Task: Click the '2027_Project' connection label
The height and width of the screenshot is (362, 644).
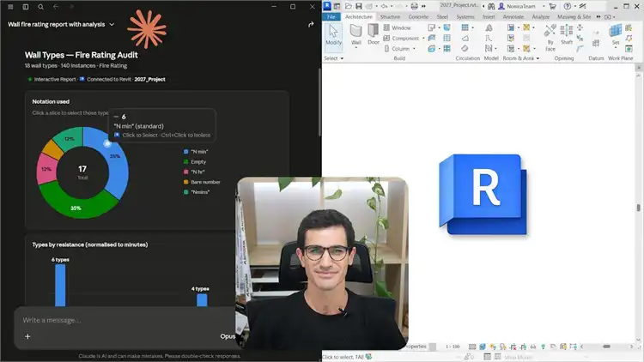Action: click(x=150, y=79)
